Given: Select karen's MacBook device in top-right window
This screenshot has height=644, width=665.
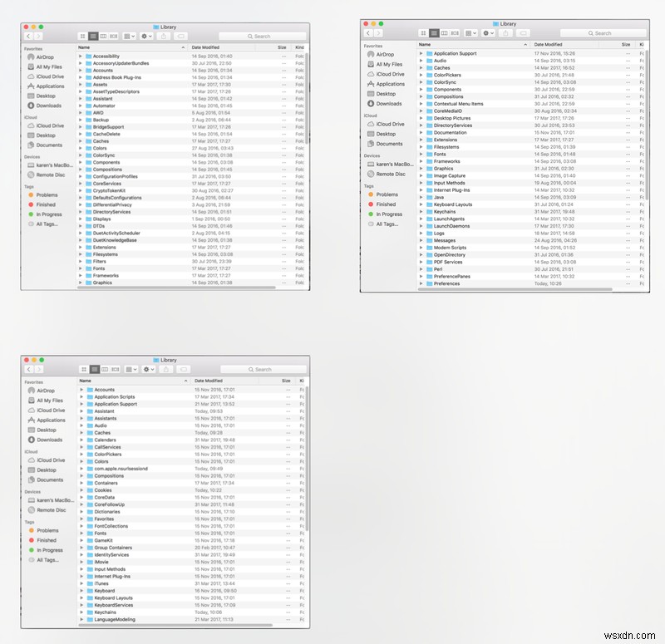Looking at the screenshot, I should pyautogui.click(x=390, y=164).
